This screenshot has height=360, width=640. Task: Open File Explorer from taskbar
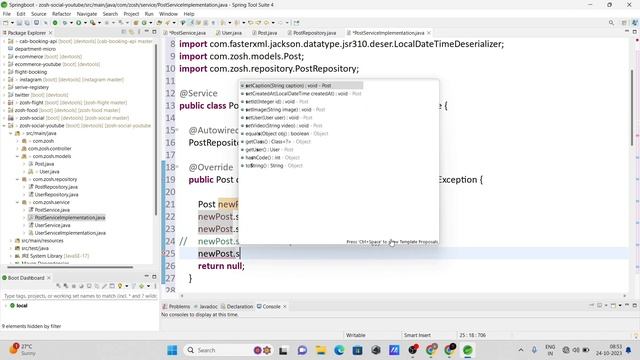tap(320, 350)
